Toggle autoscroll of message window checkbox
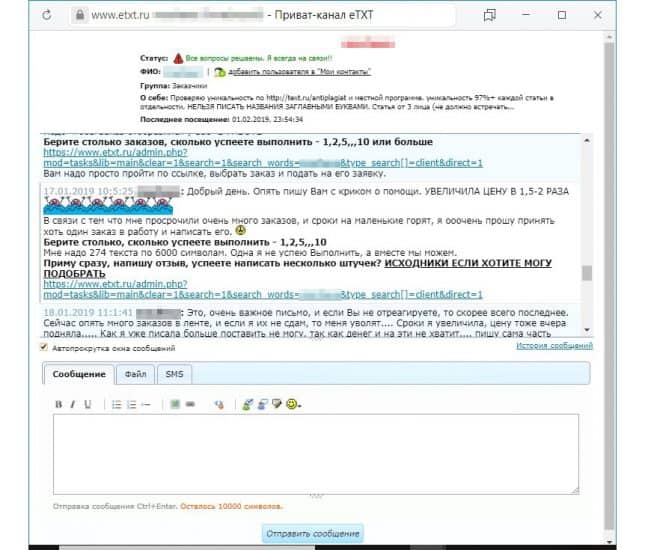 click(x=44, y=347)
